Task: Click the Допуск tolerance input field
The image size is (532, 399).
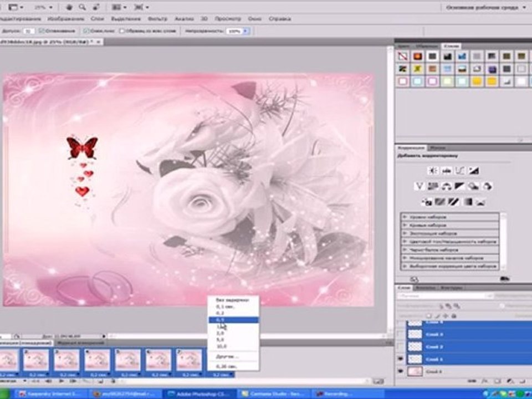Action: click(29, 31)
